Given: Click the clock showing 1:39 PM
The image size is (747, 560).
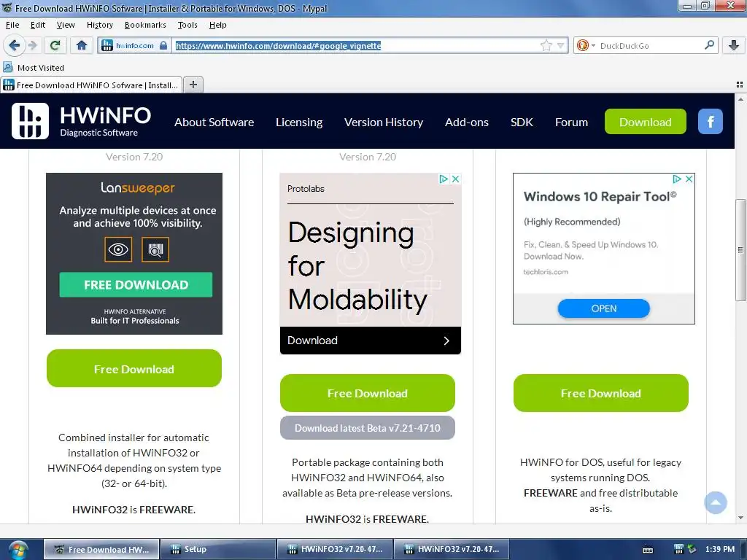Looking at the screenshot, I should point(720,549).
